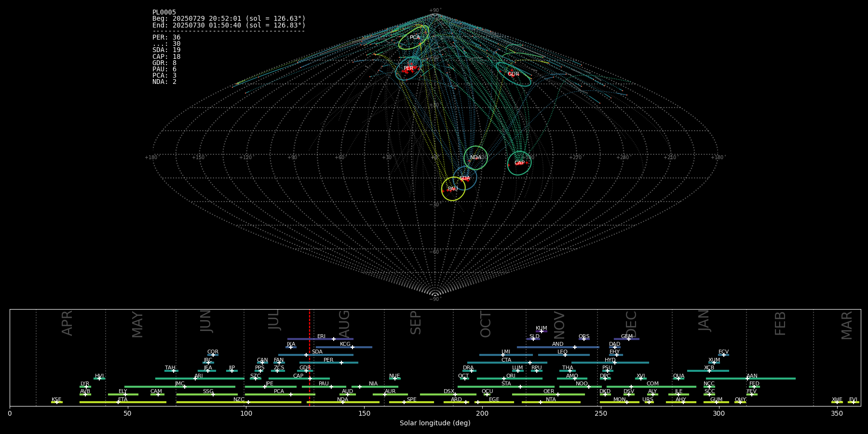
Task: Click the APR month label
Action: point(67,323)
